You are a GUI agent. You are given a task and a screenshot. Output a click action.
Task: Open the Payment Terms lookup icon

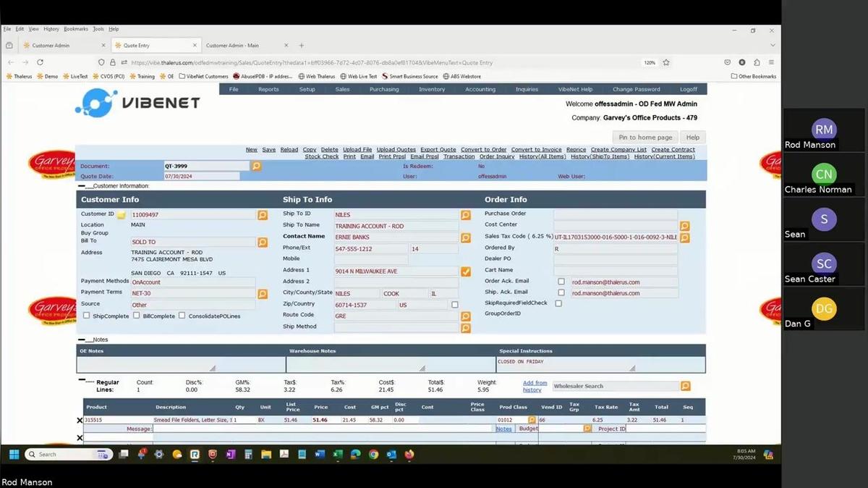[x=263, y=294]
